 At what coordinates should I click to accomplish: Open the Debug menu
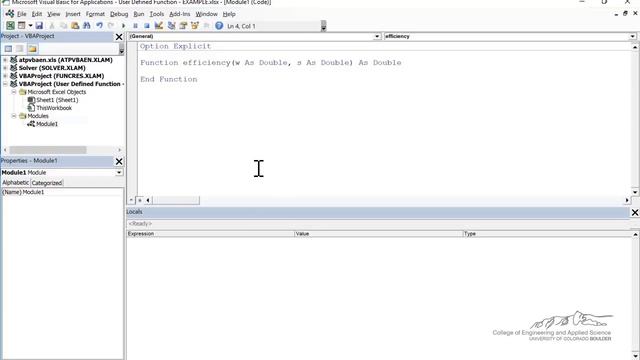[x=119, y=14]
